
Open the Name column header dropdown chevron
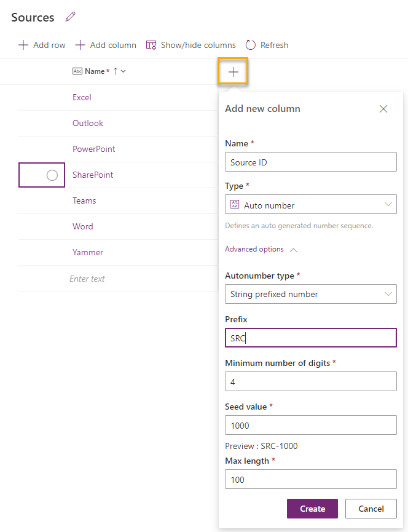click(x=124, y=71)
